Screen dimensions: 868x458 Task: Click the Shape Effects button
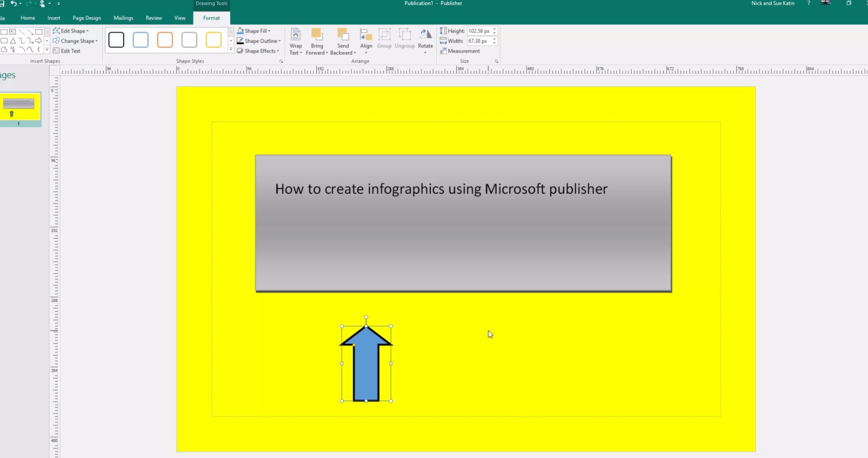pos(258,51)
